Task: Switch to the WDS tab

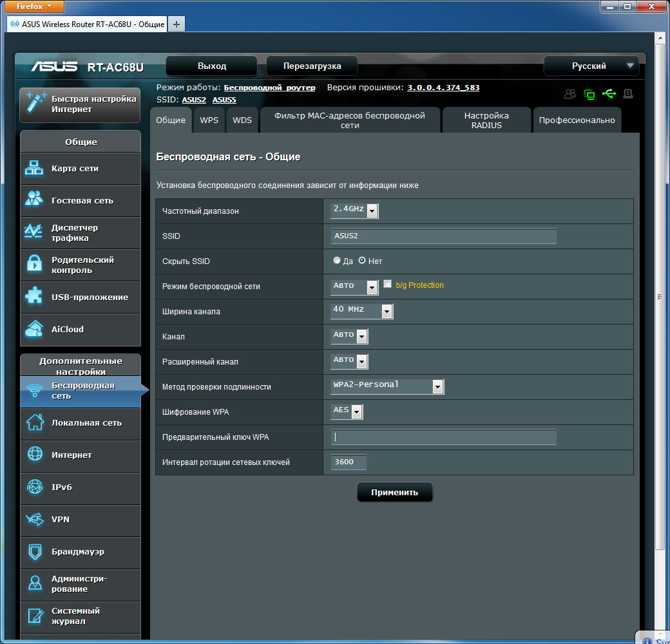Action: pyautogui.click(x=242, y=120)
